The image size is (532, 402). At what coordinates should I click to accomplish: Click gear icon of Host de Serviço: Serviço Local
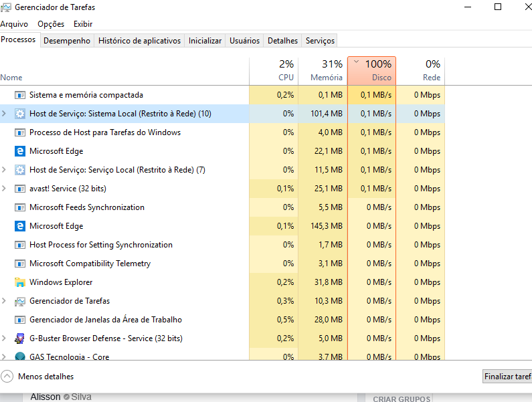(x=20, y=170)
